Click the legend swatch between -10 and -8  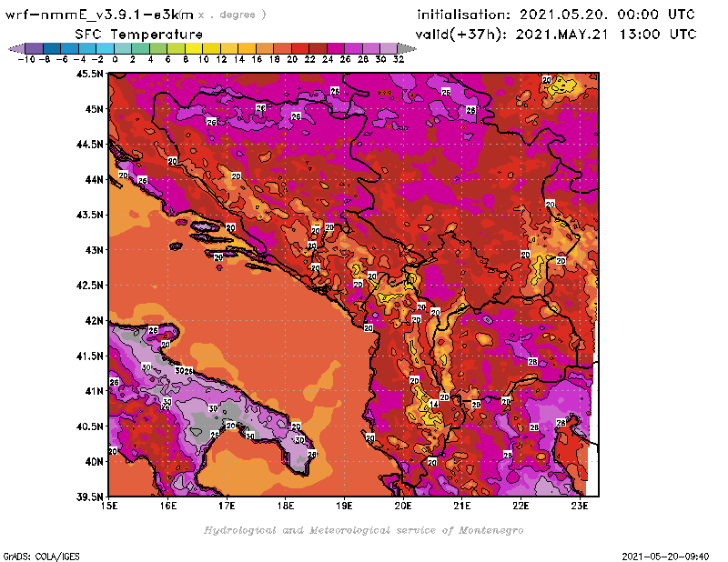(35, 48)
